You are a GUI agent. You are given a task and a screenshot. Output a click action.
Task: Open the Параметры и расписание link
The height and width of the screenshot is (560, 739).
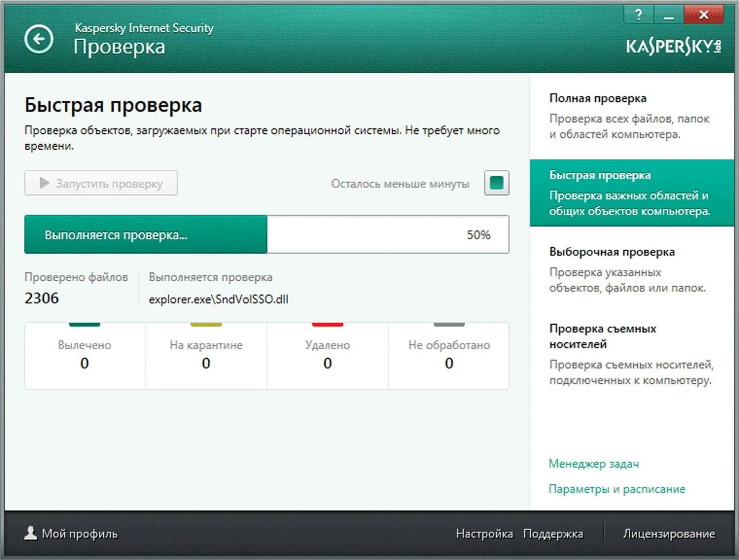(x=617, y=489)
